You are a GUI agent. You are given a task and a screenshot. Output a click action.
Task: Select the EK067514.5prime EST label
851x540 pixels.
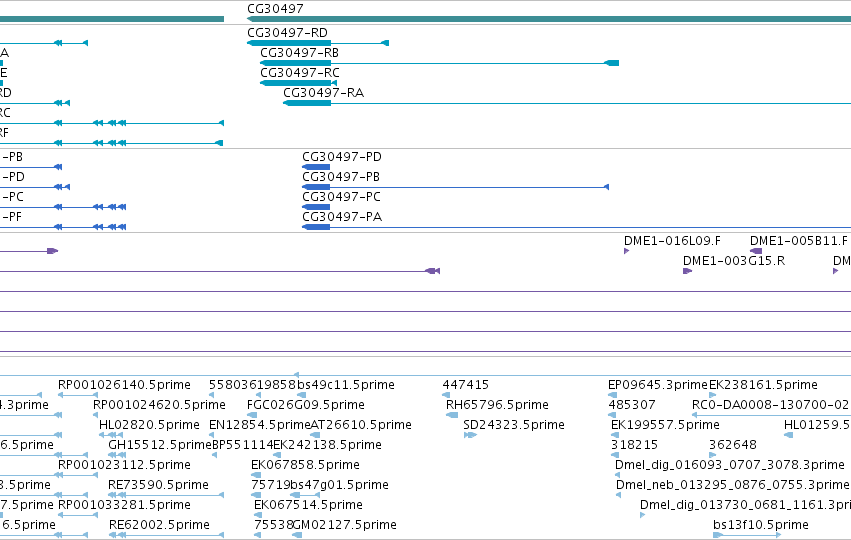point(308,505)
